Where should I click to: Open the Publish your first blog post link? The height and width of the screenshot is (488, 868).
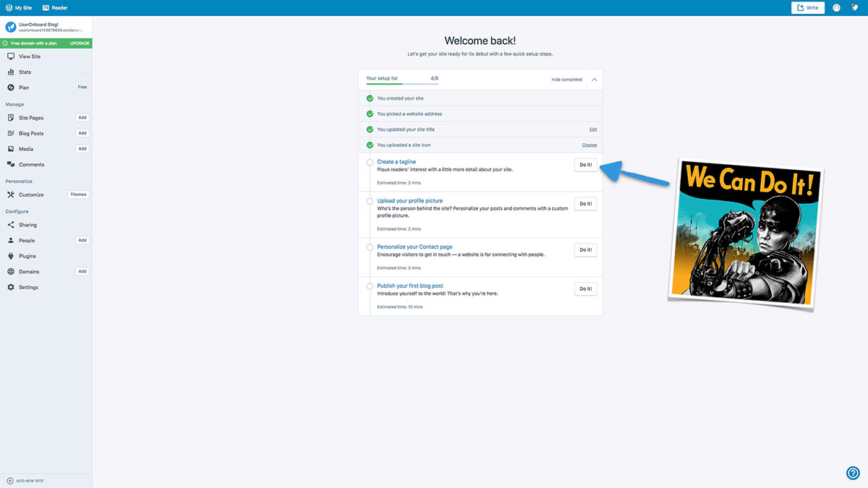click(x=410, y=286)
